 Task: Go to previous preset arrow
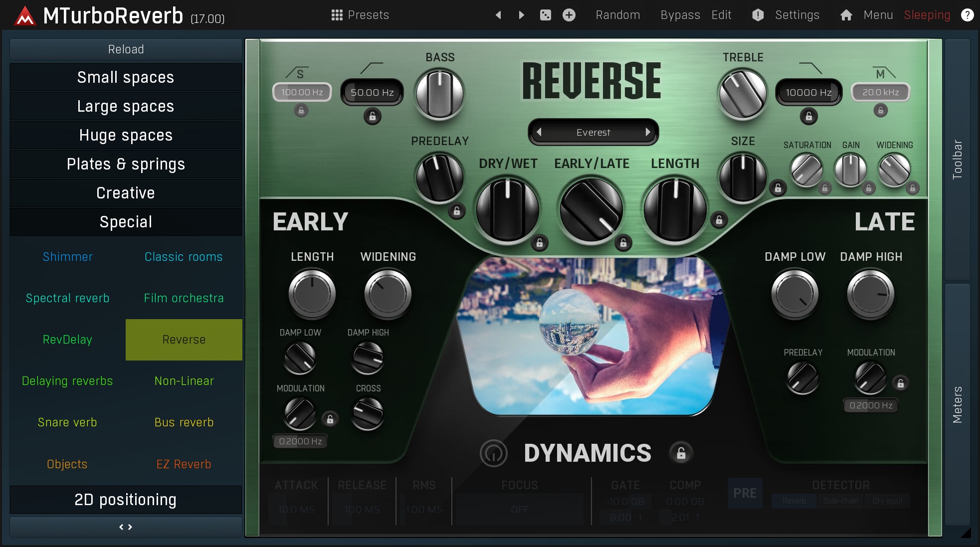498,15
